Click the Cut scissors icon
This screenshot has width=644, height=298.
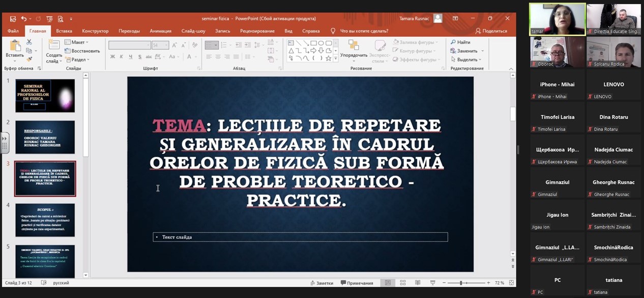(29, 42)
